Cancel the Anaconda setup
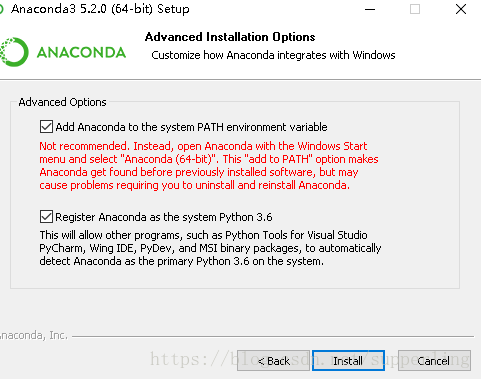 [x=434, y=360]
